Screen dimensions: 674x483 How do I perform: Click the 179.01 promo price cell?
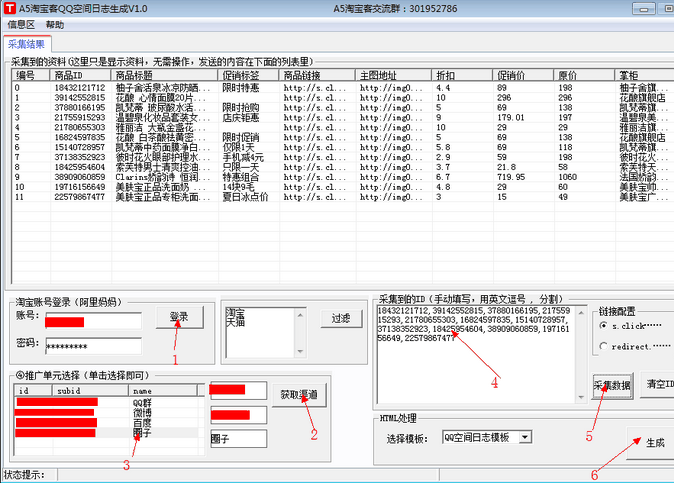point(511,117)
